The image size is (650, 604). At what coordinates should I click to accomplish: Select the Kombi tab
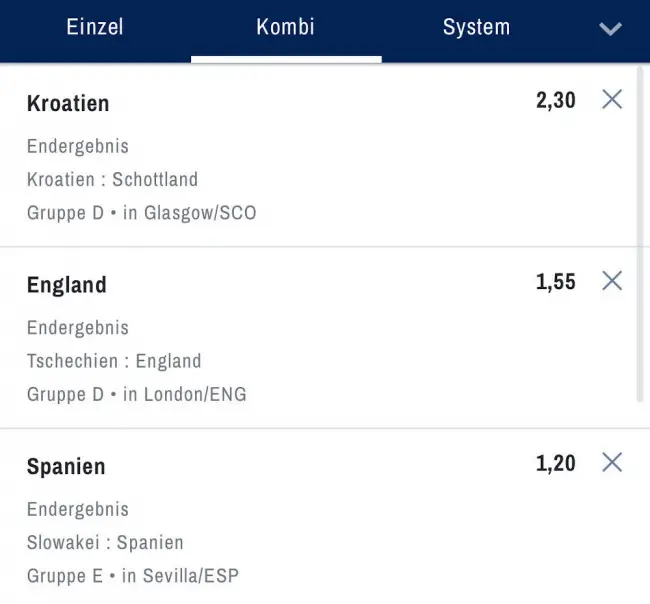(286, 27)
